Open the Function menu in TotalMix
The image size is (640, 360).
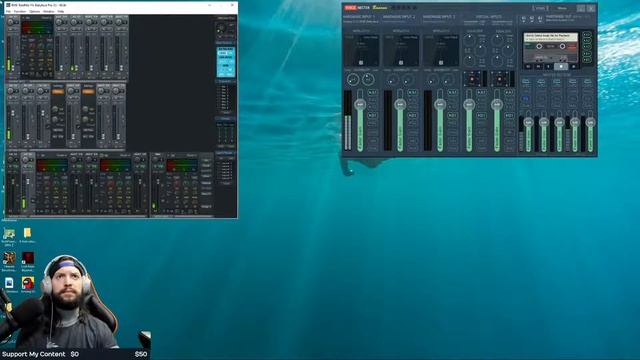[20, 11]
